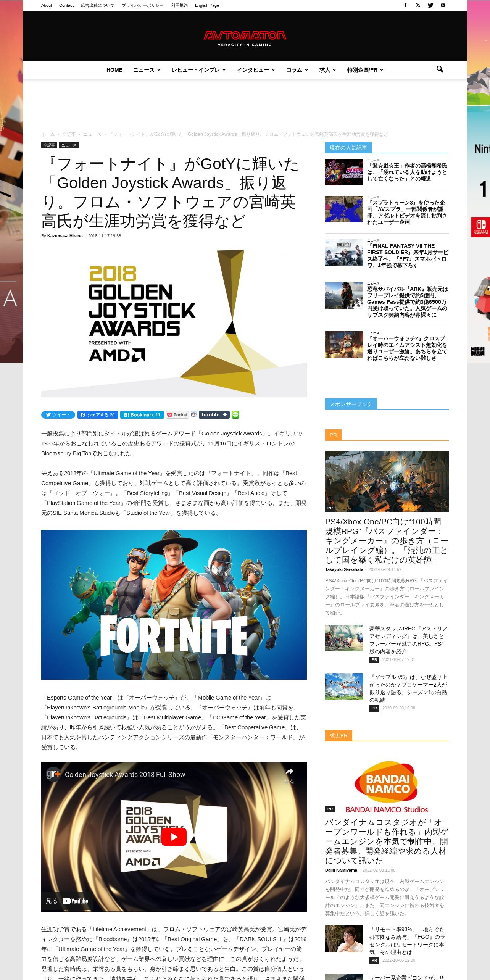
Task: Play the Golden Joystick Awards video
Action: click(x=174, y=837)
